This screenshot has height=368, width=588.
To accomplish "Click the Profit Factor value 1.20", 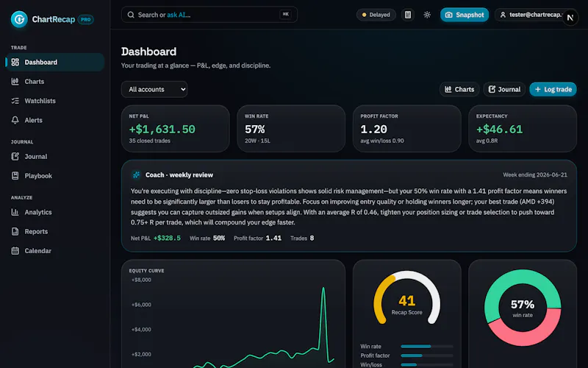I will point(373,130).
